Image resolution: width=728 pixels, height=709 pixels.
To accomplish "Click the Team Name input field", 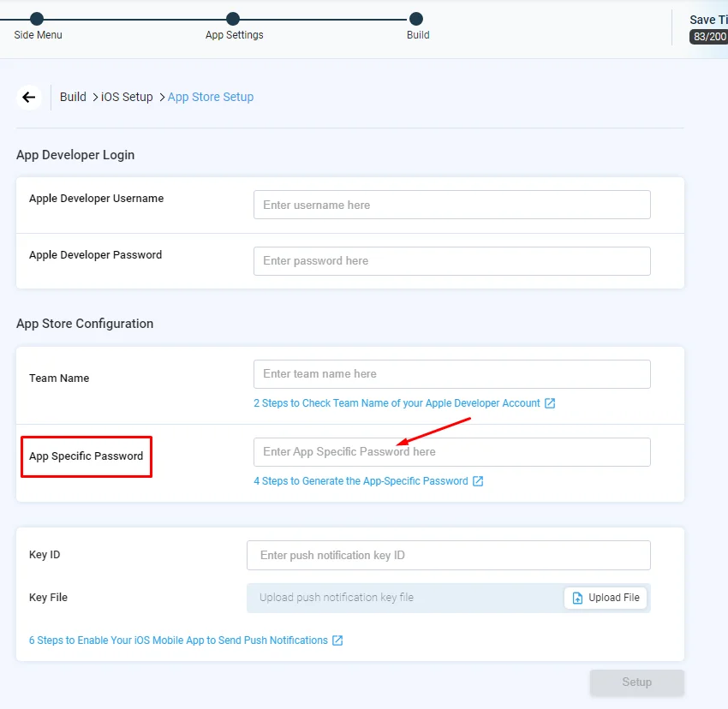I will (451, 374).
